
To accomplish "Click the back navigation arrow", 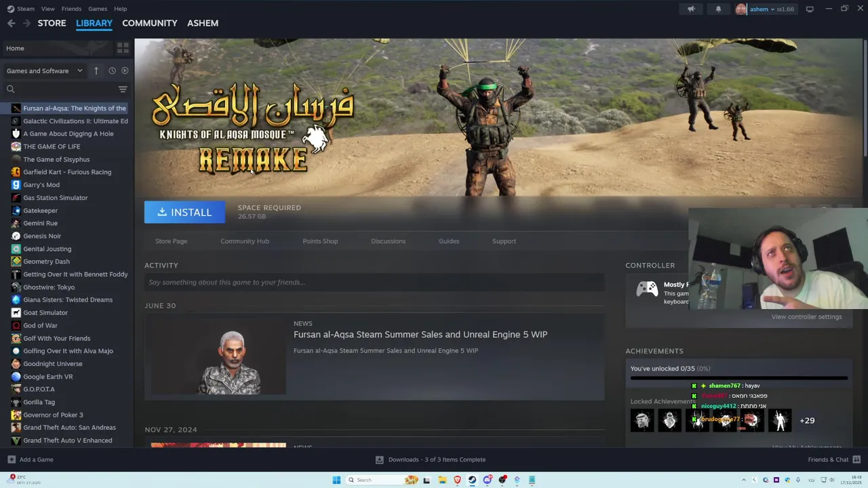I will 11,23.
